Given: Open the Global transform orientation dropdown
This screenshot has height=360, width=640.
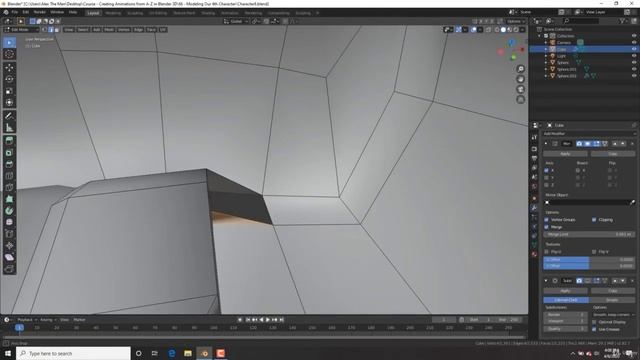Looking at the screenshot, I should 236,21.
